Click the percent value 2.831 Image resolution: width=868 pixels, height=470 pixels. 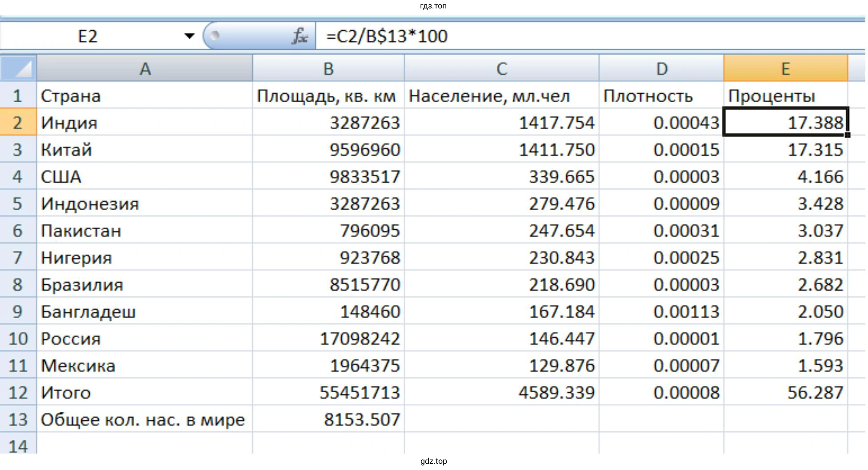(x=786, y=258)
